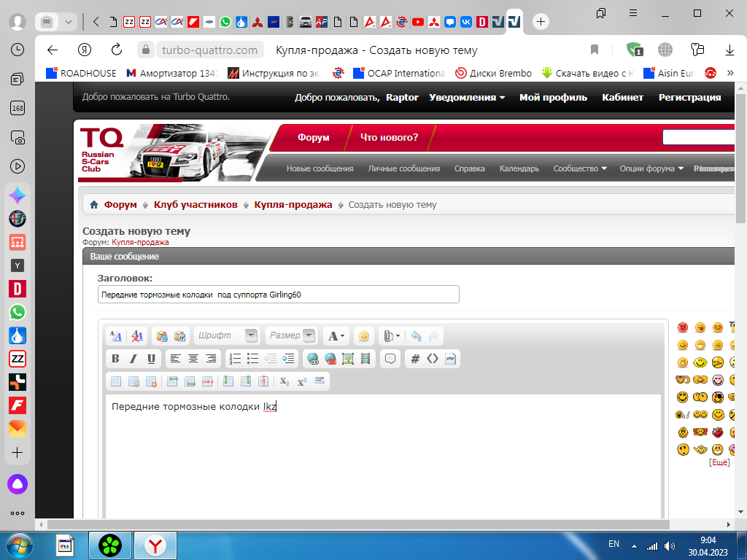Toggle underline formatting
This screenshot has width=747, height=560.
tap(151, 359)
